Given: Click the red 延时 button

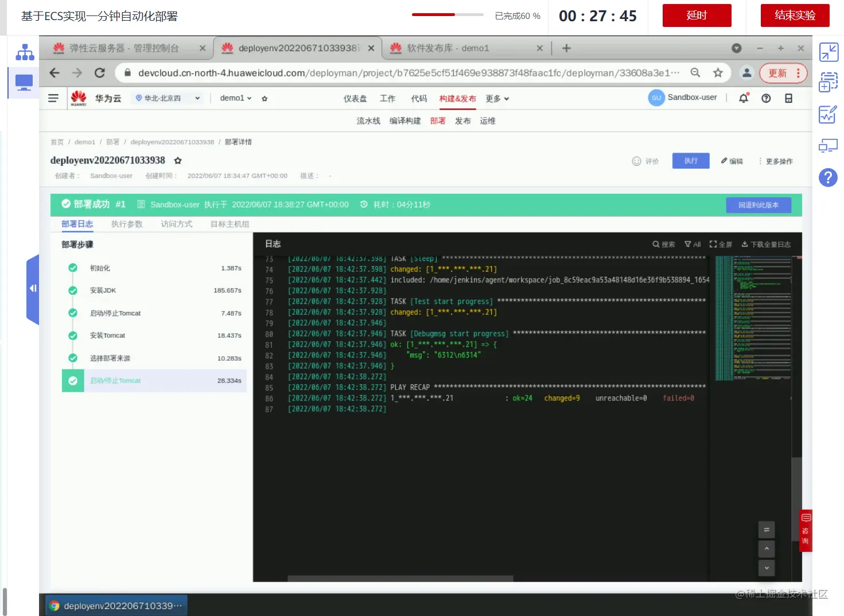Looking at the screenshot, I should [697, 15].
